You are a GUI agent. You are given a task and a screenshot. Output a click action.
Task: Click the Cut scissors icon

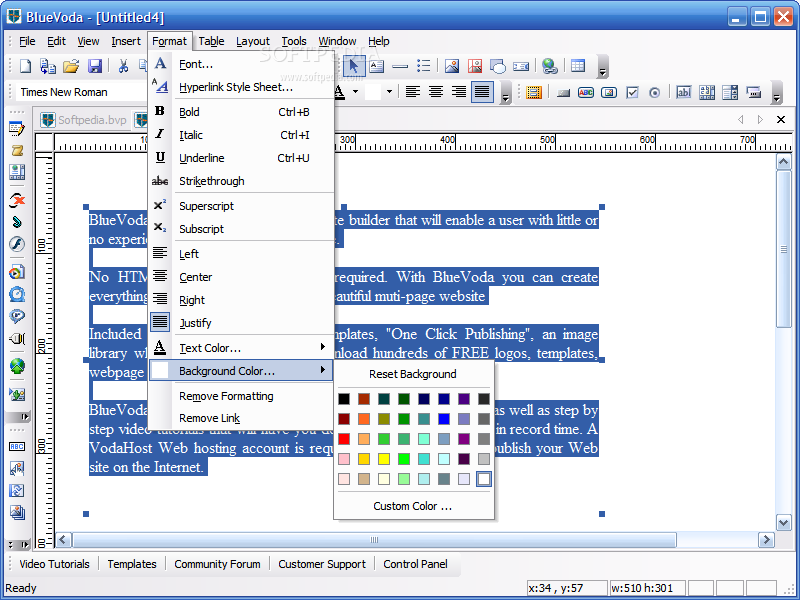point(123,67)
